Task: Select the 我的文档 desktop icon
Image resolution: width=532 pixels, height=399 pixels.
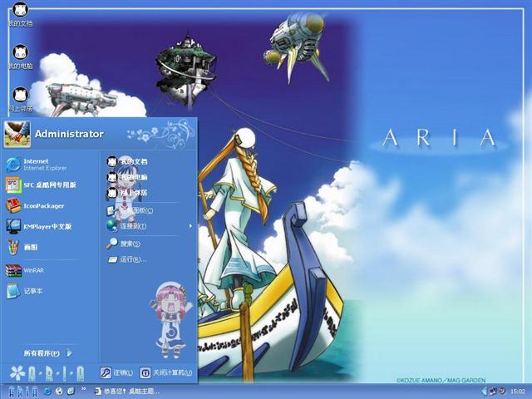Action: pos(20,14)
